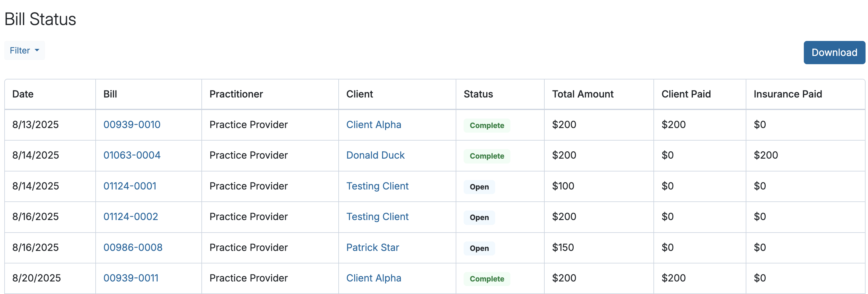This screenshot has width=868, height=294.
Task: Click the Date column header
Action: (x=23, y=94)
